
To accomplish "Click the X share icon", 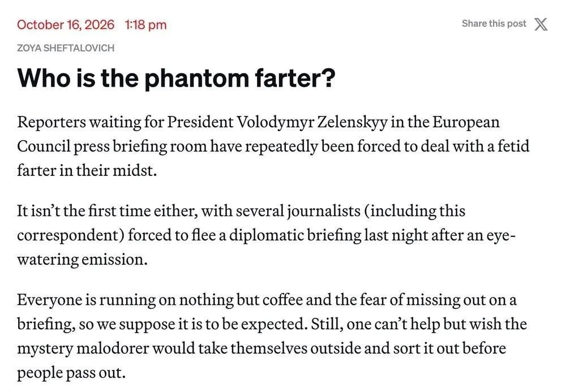I will pyautogui.click(x=541, y=24).
